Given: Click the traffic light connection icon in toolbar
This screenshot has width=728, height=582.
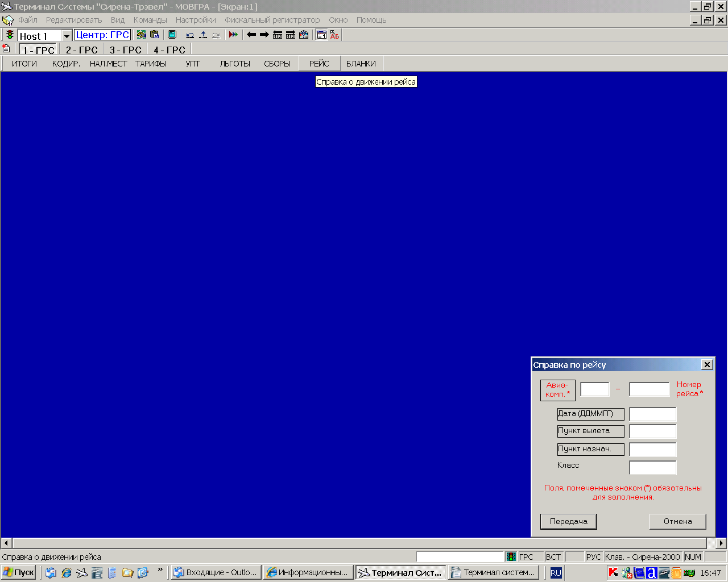Looking at the screenshot, I should [10, 35].
